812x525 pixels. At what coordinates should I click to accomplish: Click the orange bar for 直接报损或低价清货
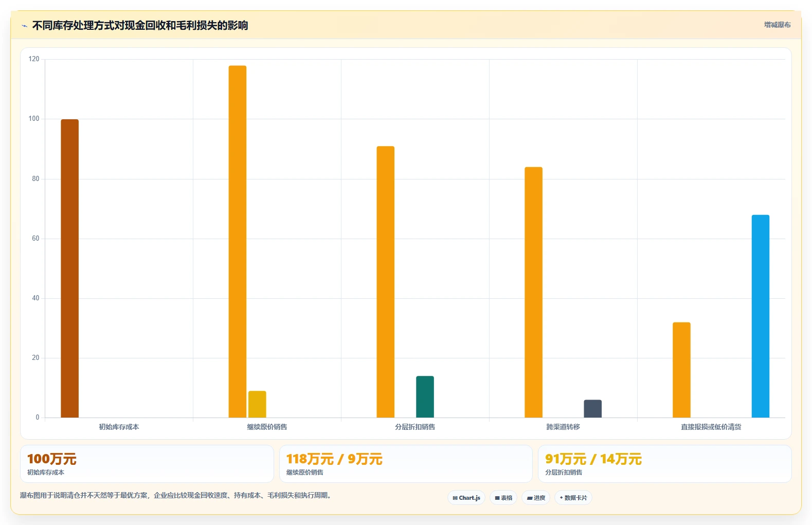click(682, 370)
